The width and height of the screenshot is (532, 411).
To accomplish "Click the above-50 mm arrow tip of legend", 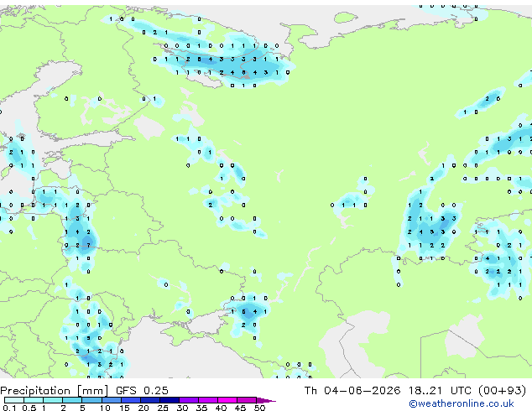I will (x=266, y=401).
